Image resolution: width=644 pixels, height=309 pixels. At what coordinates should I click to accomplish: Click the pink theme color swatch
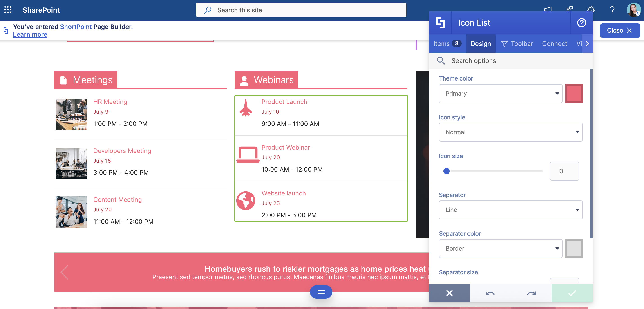pos(574,94)
